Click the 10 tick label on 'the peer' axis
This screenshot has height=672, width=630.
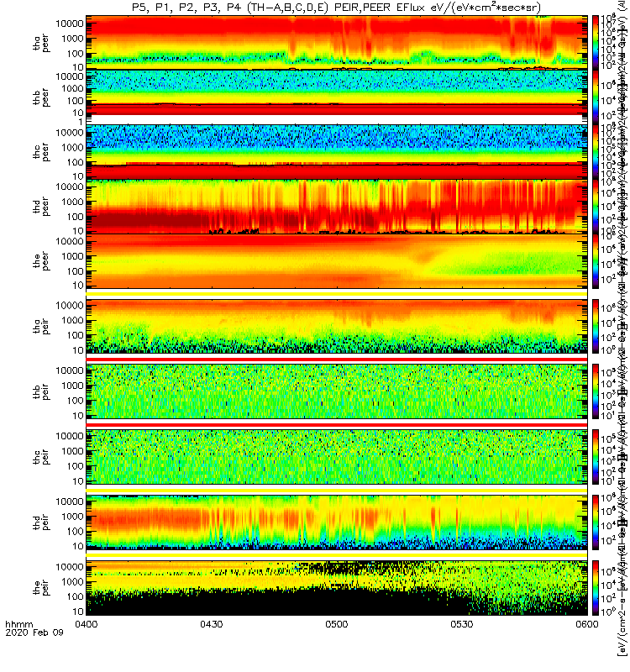[x=78, y=286]
